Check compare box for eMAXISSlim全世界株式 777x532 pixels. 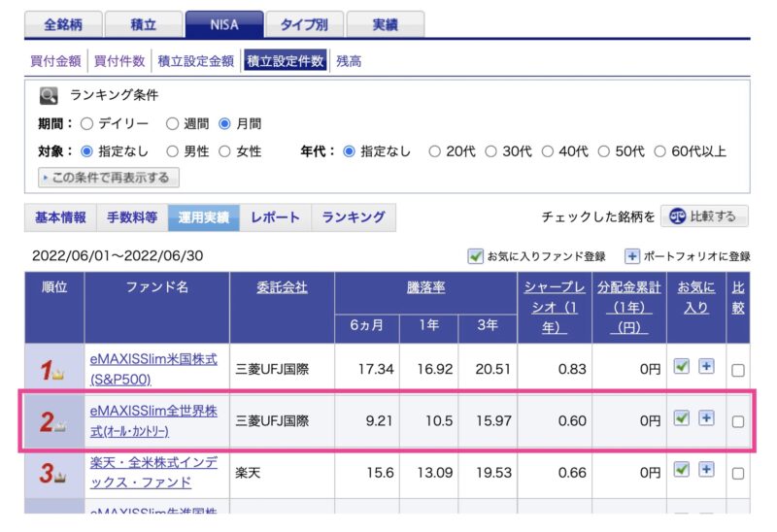pyautogui.click(x=738, y=421)
